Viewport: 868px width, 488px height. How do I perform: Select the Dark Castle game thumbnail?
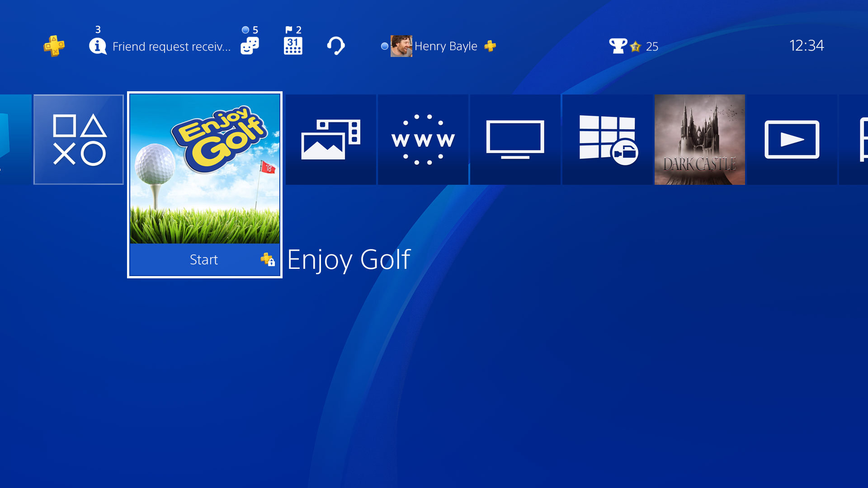click(x=700, y=139)
